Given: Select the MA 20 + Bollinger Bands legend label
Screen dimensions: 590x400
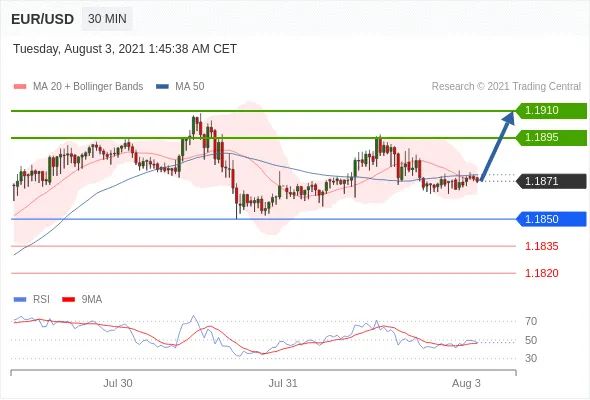Looking at the screenshot, I should pos(88,86).
